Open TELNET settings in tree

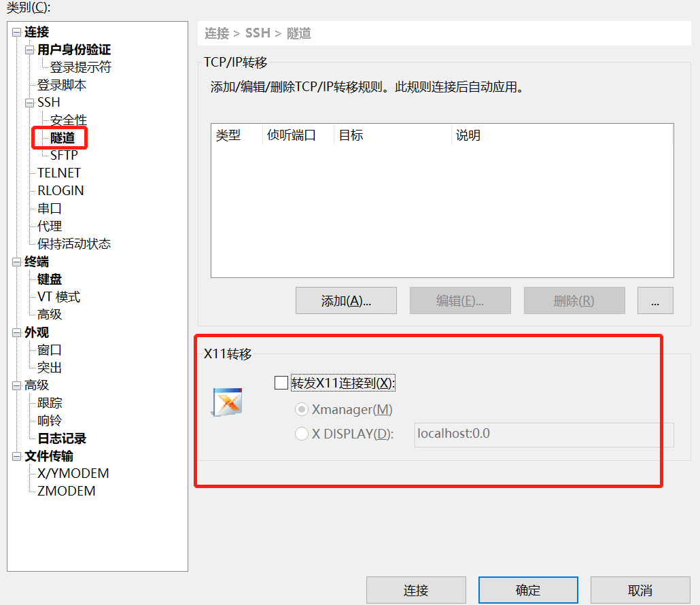(x=59, y=173)
